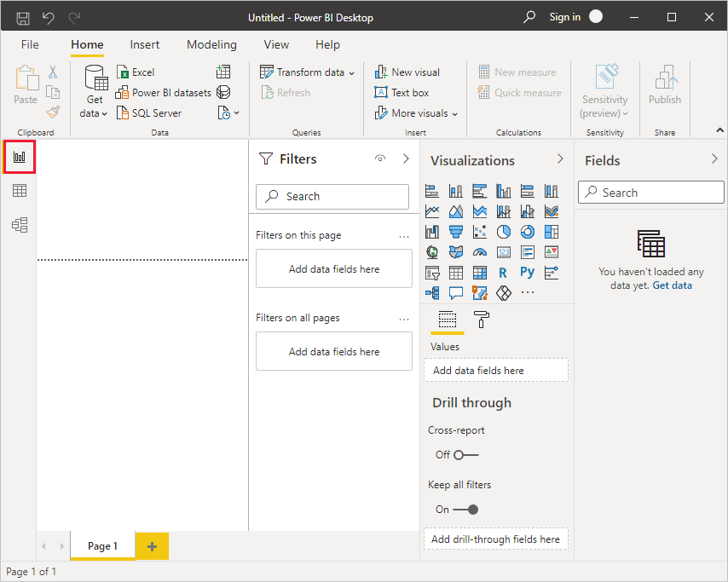Click the Get data link in Fields
This screenshot has width=728, height=582.
click(673, 285)
